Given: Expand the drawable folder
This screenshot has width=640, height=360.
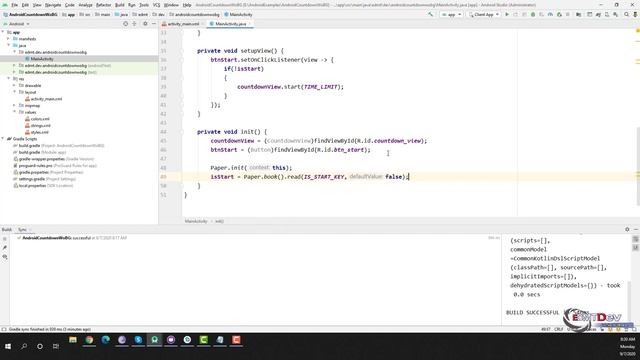Looking at the screenshot, I should (15, 85).
